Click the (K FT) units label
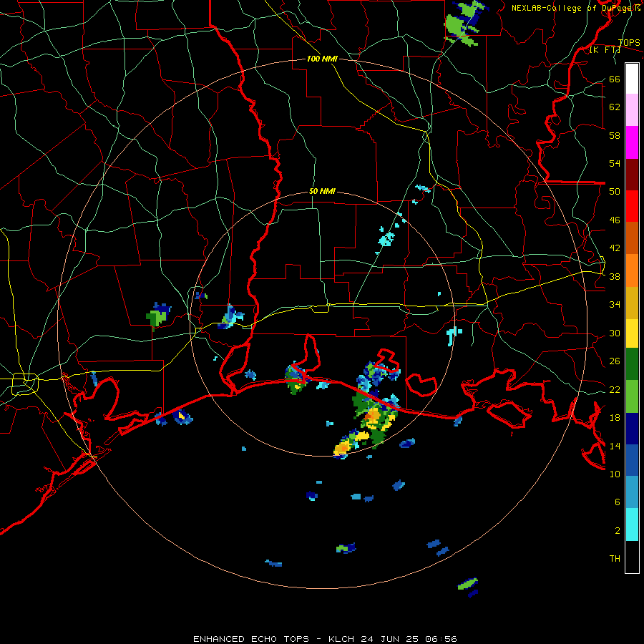644x644 pixels. tap(605, 50)
